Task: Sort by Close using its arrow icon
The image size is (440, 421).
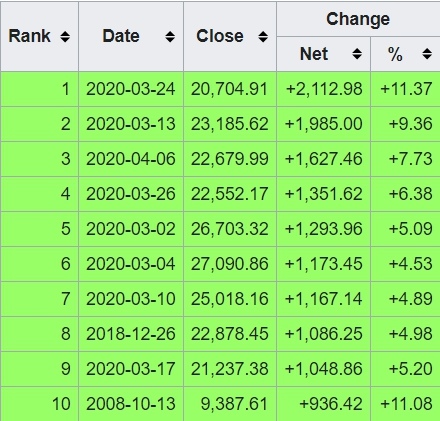Action: pos(263,36)
